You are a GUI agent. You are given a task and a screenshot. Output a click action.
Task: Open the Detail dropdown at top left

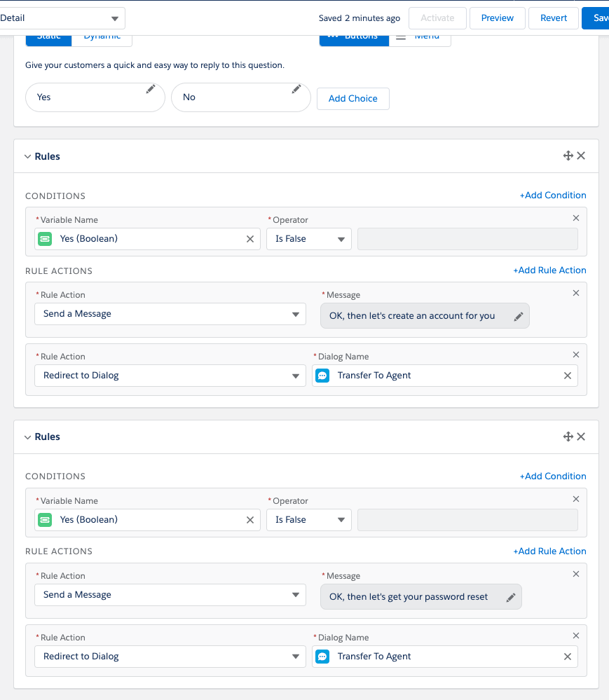[x=62, y=18]
